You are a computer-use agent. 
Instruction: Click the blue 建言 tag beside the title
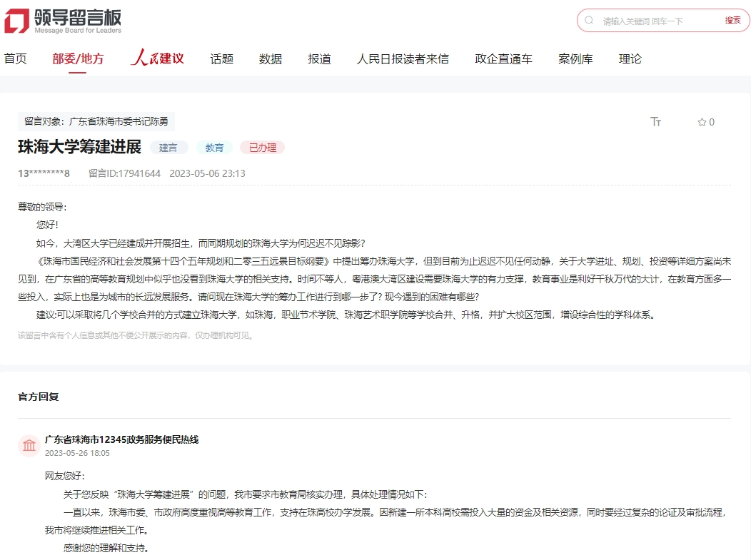[169, 148]
